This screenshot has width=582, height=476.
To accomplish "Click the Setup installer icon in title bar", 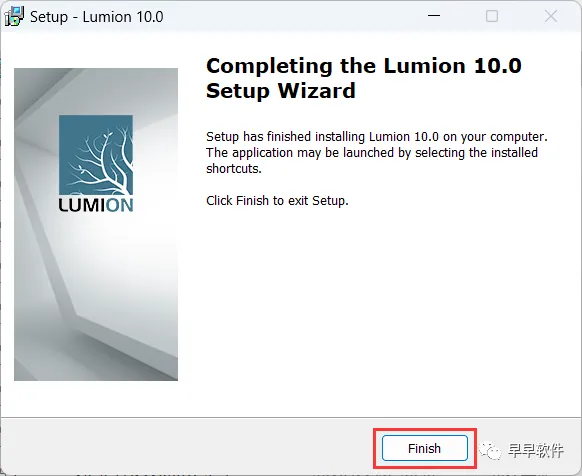I will pyautogui.click(x=14, y=17).
